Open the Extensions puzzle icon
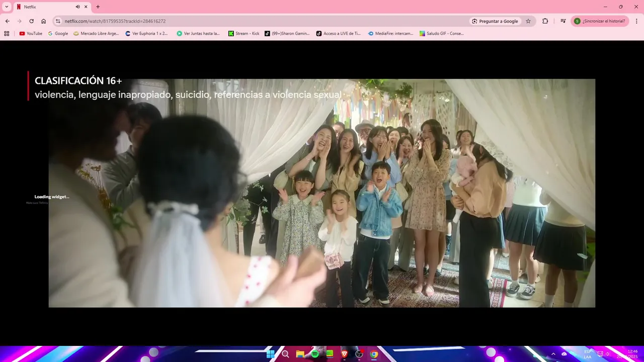Screen dimensions: 644x362 click(545, 21)
